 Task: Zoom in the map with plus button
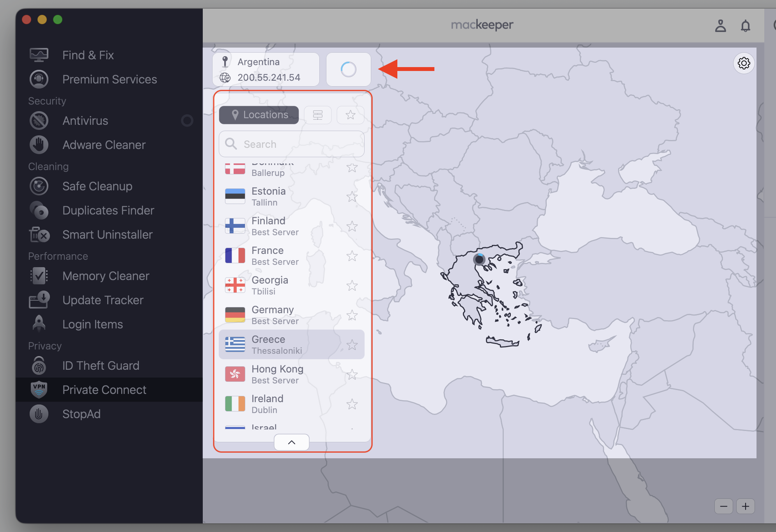(x=745, y=506)
